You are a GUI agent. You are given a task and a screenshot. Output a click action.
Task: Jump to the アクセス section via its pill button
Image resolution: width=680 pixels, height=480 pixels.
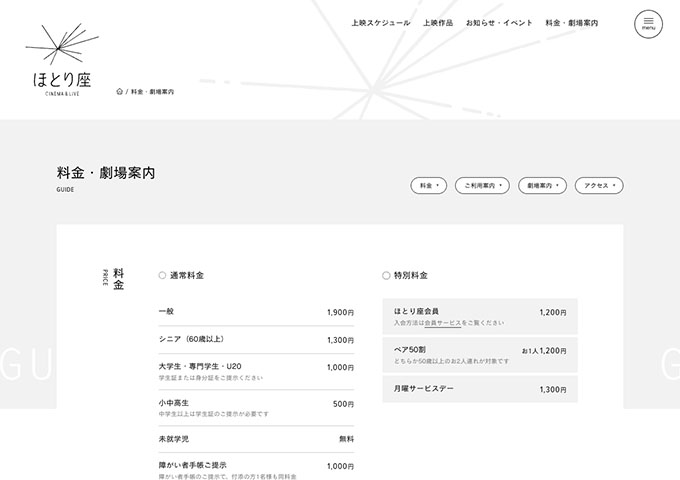pyautogui.click(x=599, y=186)
